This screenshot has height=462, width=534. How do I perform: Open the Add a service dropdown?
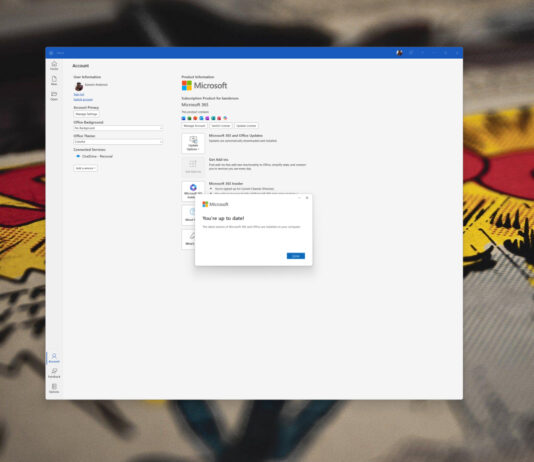(x=85, y=168)
